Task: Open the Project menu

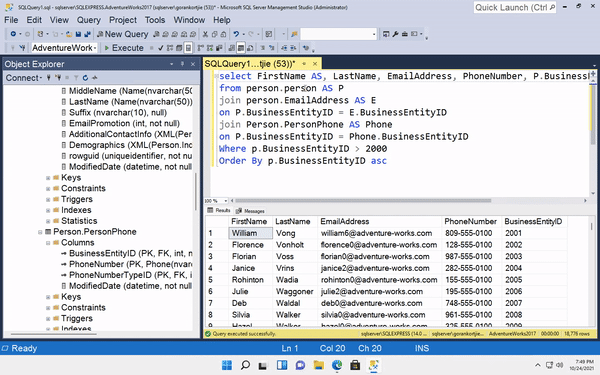Action: click(x=122, y=20)
